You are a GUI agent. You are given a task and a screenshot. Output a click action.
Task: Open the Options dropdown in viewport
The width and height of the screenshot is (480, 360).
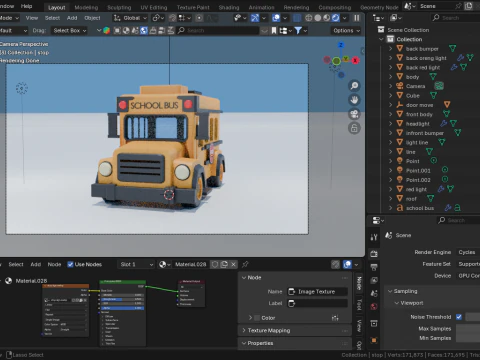tap(347, 31)
